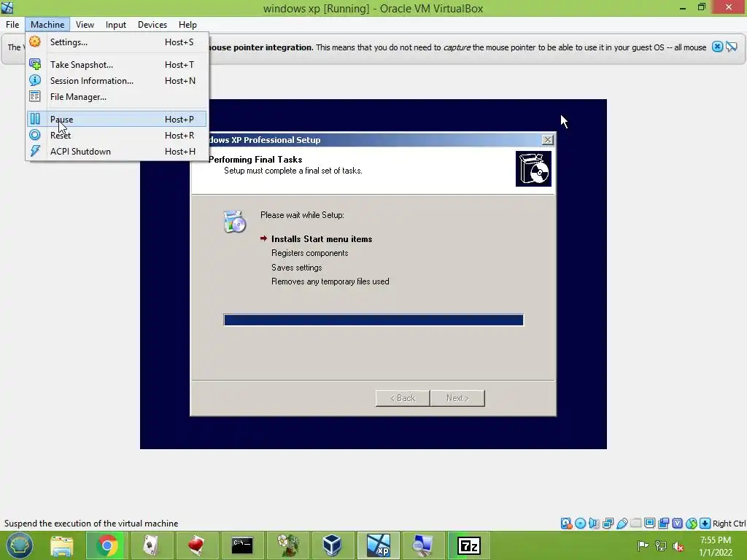Click the Setup computer-and-CD icon
This screenshot has height=560, width=747.
point(234,222)
